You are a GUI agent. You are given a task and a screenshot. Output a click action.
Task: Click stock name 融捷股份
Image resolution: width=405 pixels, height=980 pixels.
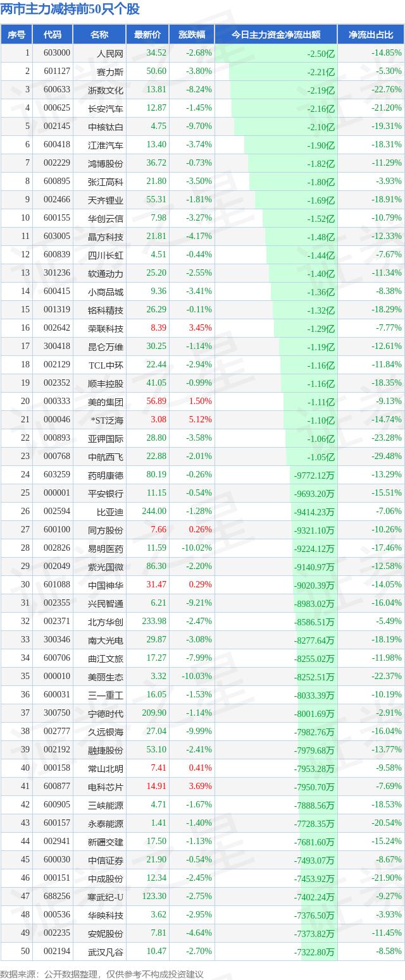coord(106,750)
